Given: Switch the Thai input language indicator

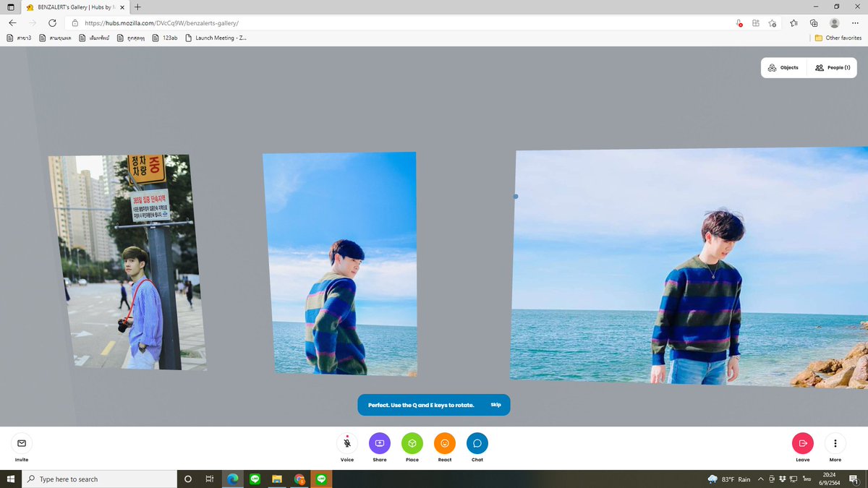Looking at the screenshot, I should coord(807,479).
